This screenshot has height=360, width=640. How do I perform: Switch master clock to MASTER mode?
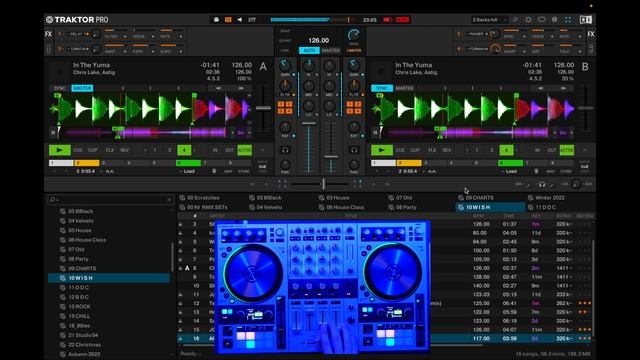tap(331, 51)
